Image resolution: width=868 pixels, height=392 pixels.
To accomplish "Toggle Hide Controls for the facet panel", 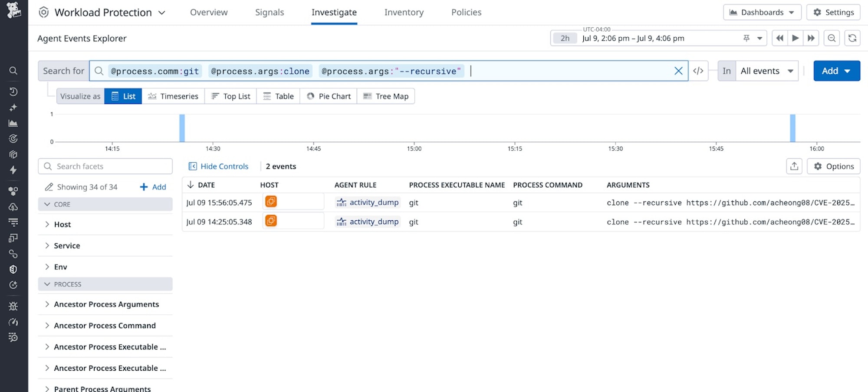I will click(219, 167).
